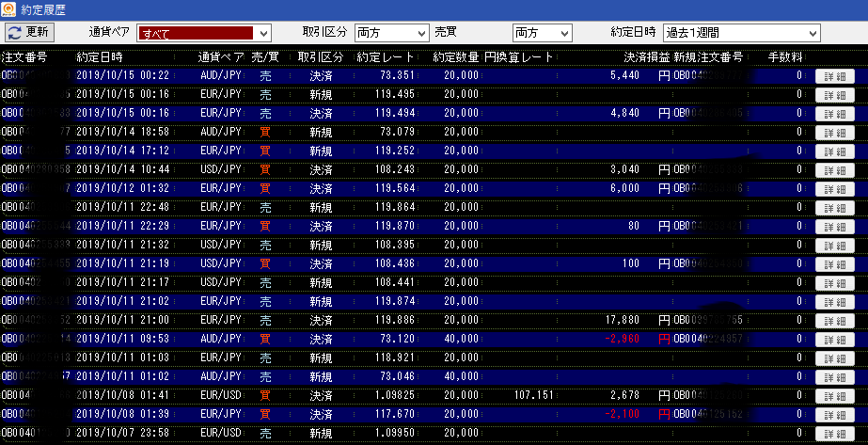Viewport: 868px width, 445px height.
Task: Open the 取引区分 dropdown set to 両方
Action: [391, 33]
